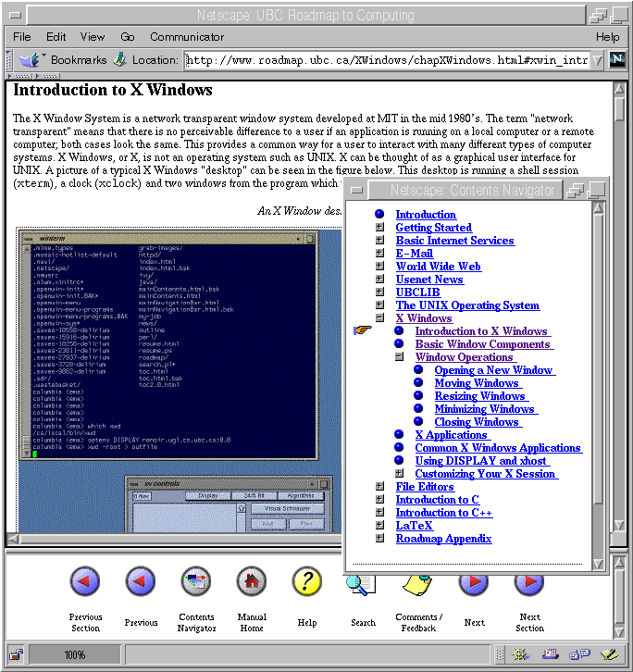Open the Help menu
Image resolution: width=633 pixels, height=672 pixels.
(607, 37)
